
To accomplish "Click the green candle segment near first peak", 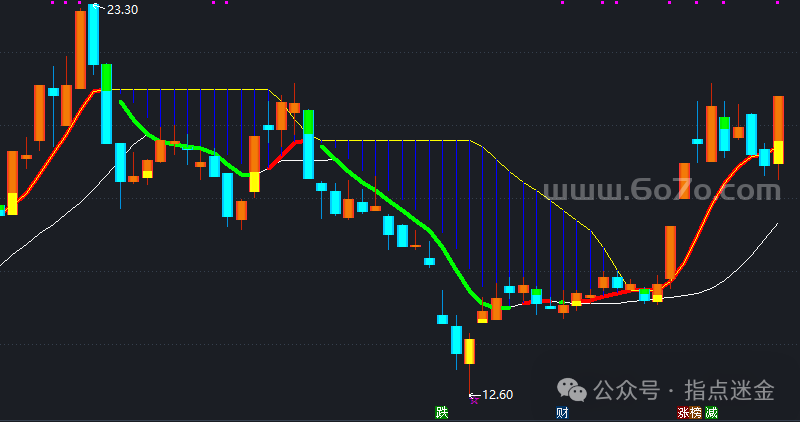I will [x=106, y=78].
